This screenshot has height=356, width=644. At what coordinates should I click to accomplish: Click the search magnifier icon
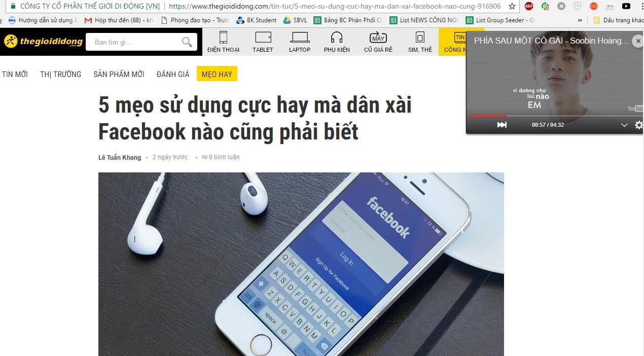(x=187, y=42)
